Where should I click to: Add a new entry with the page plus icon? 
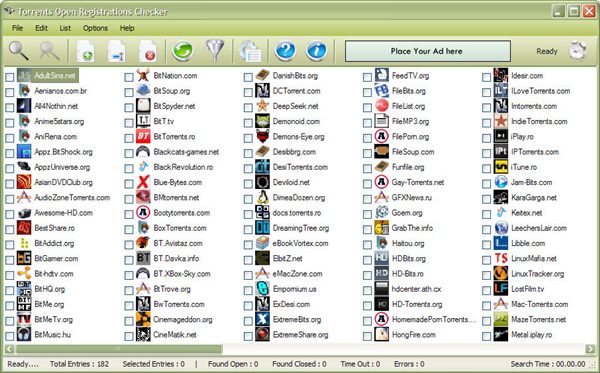tap(85, 51)
